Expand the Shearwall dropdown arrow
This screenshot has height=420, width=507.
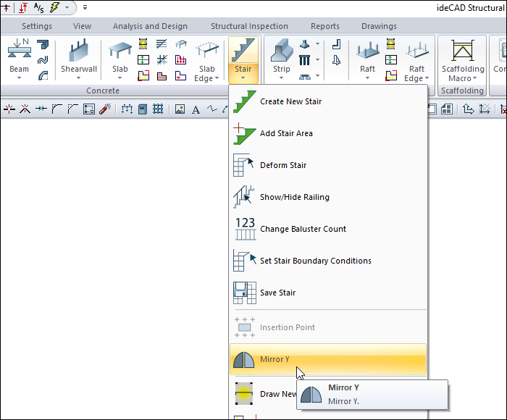tap(78, 78)
